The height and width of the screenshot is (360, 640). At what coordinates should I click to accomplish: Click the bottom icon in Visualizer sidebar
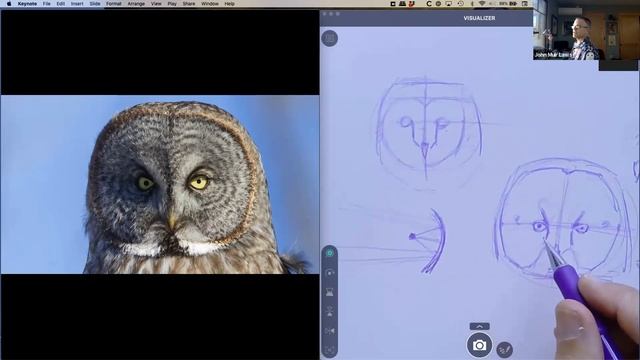[x=330, y=350]
